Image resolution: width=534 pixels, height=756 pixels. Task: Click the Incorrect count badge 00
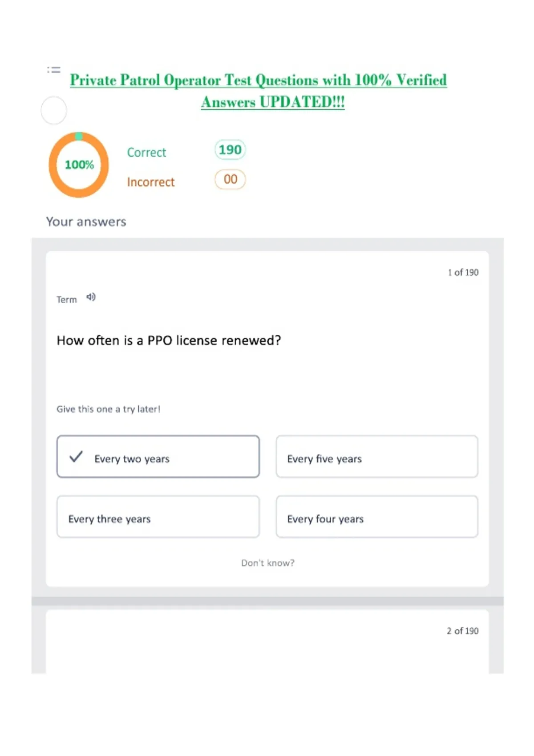point(230,180)
